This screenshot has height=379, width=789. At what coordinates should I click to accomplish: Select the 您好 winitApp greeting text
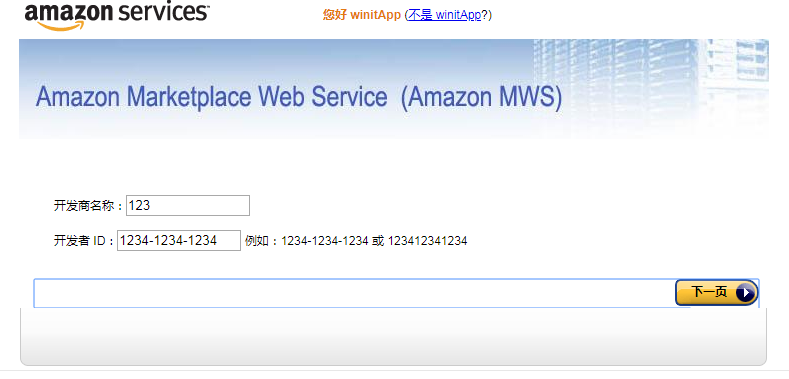(361, 15)
